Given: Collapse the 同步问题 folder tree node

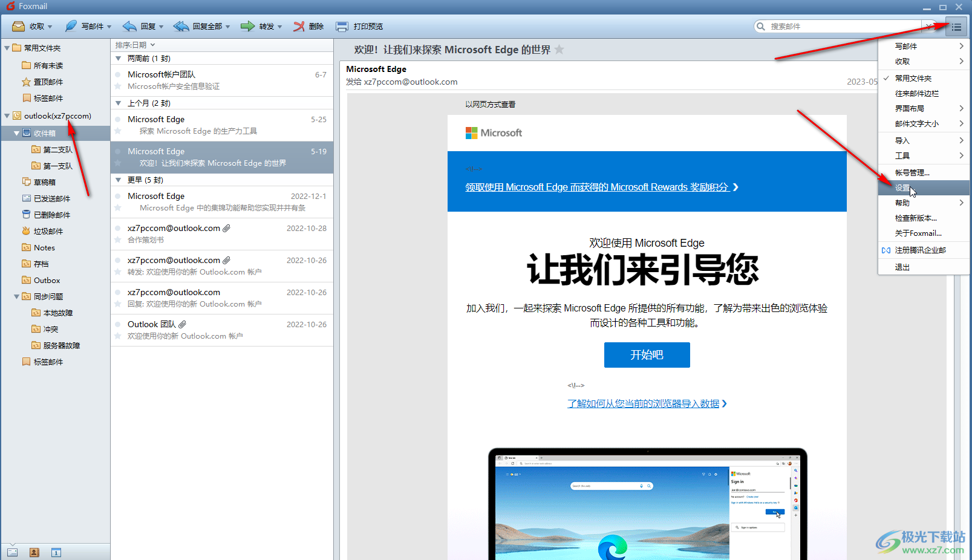Looking at the screenshot, I should tap(16, 296).
